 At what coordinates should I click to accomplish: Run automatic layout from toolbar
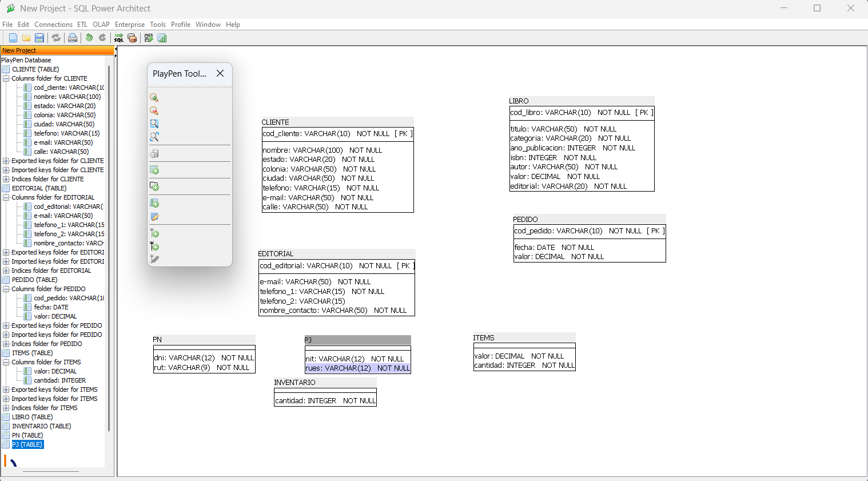(x=149, y=38)
